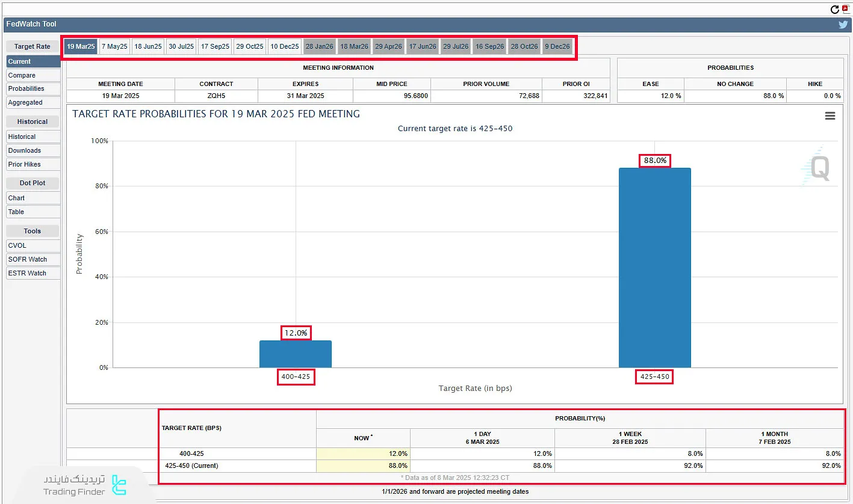The width and height of the screenshot is (853, 504).
Task: Open the Aggregated view
Action: click(33, 103)
